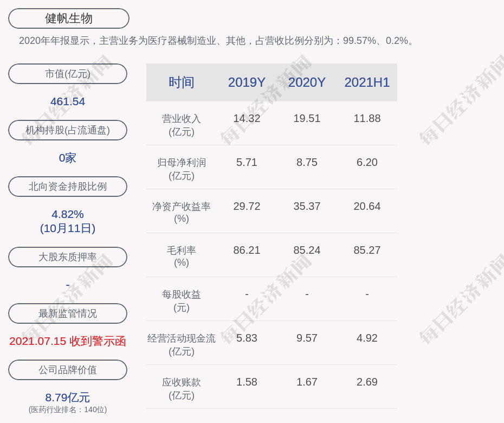Click the 机构持股(占流通盘) label
The height and width of the screenshot is (423, 504).
(x=68, y=130)
